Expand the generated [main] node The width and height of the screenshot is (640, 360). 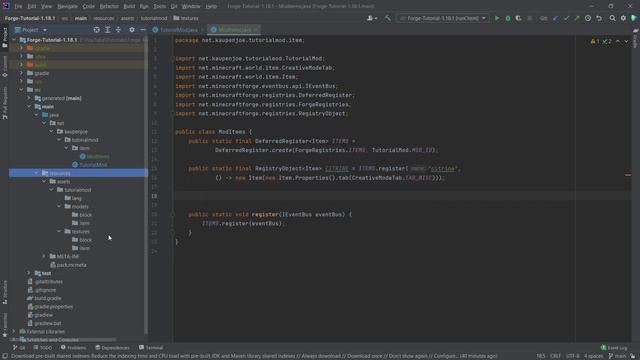pos(29,98)
